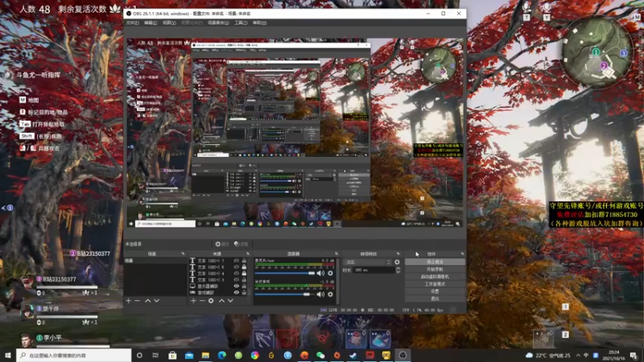The width and height of the screenshot is (644, 362).
Task: Toggle visibility of text source 6
Action: click(x=236, y=267)
